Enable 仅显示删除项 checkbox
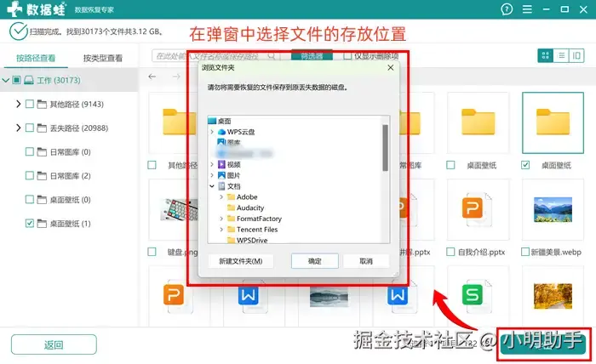This screenshot has width=596, height=364. pos(347,56)
